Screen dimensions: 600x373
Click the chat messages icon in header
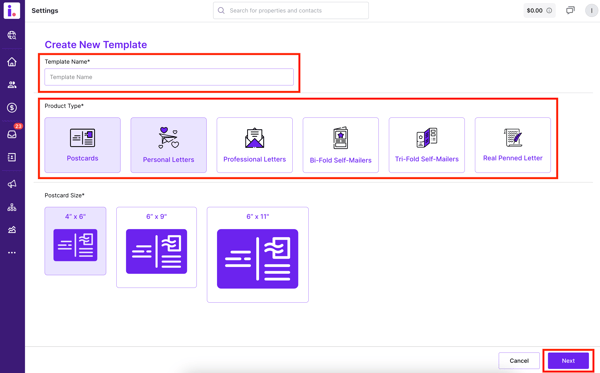point(570,10)
